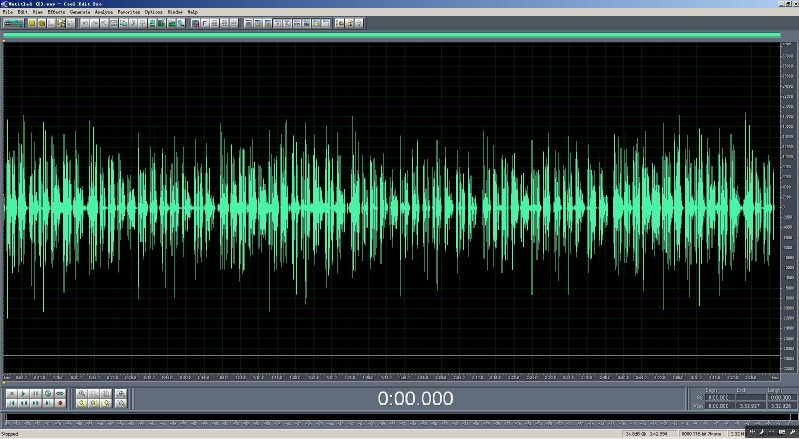
Task: Stop playback with the square Stop button
Action: [x=12, y=394]
